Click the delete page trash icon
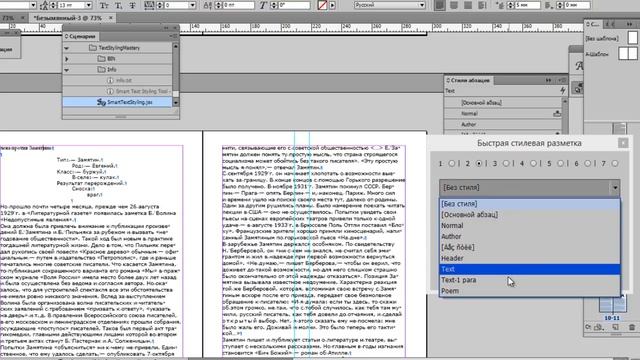Screen dimensions: 640x360 631,327
